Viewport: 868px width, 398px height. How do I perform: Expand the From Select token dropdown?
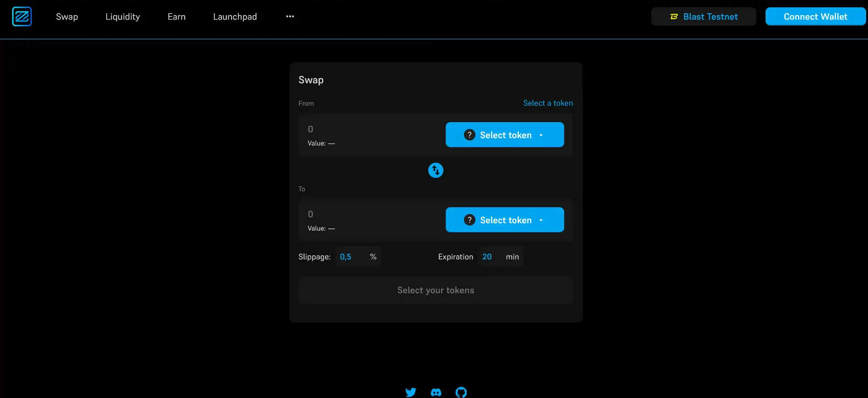[541, 135]
